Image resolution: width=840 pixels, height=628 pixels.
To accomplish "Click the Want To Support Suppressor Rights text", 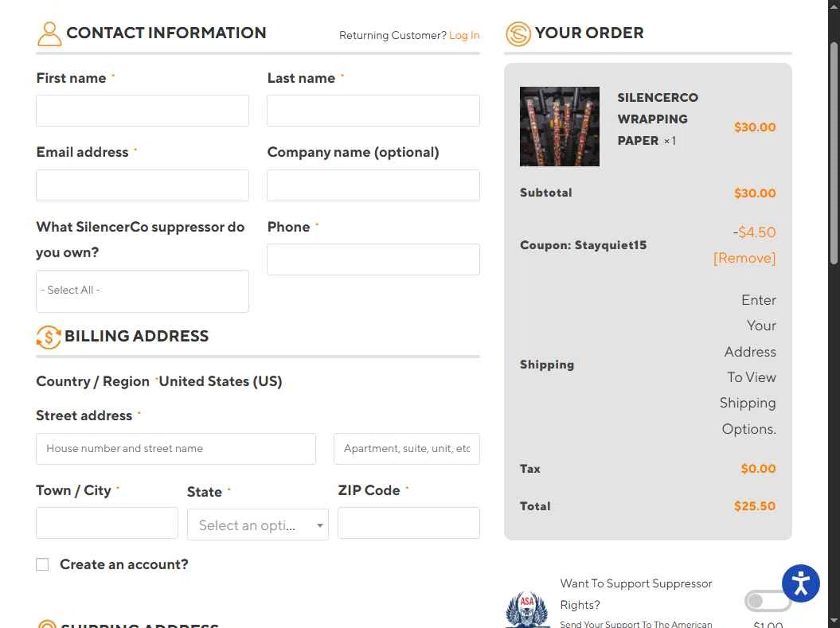I will click(636, 594).
